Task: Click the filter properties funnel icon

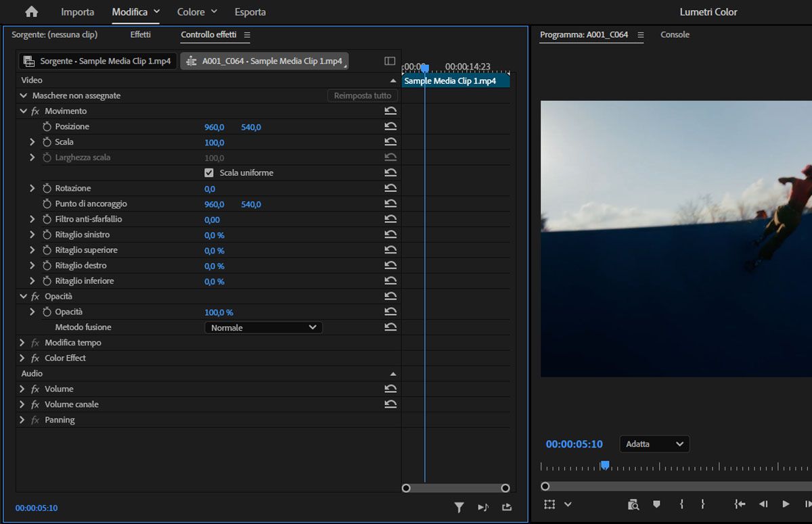Action: [x=459, y=507]
